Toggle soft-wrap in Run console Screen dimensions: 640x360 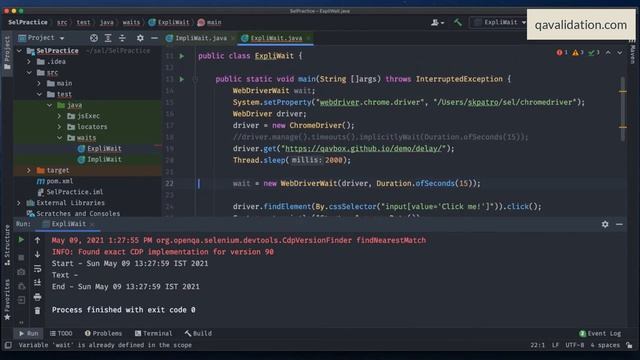point(37,269)
